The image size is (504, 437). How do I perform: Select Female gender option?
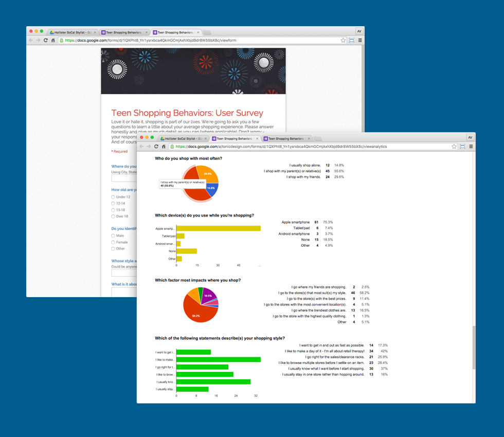[x=113, y=242]
